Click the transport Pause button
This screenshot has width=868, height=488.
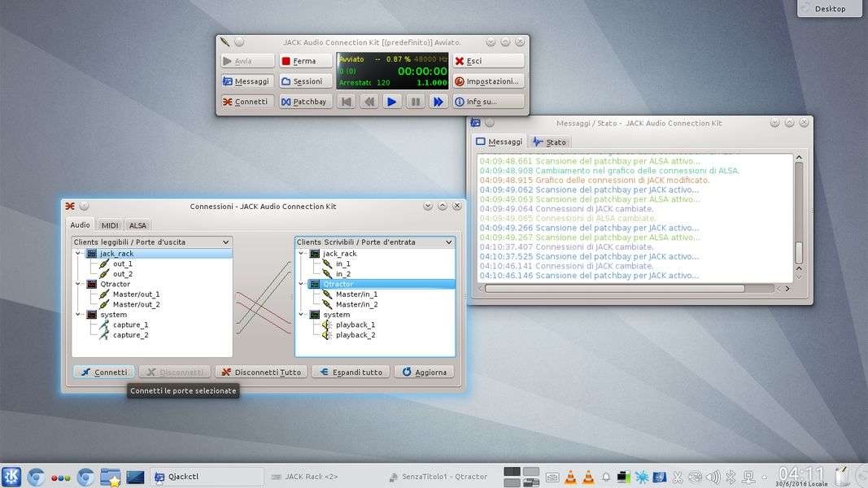tap(416, 102)
